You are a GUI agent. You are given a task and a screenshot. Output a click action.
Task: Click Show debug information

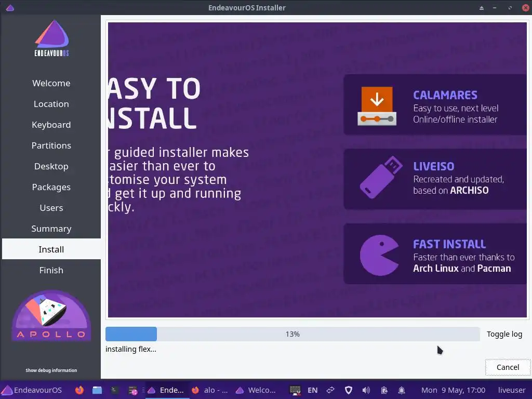coord(51,370)
